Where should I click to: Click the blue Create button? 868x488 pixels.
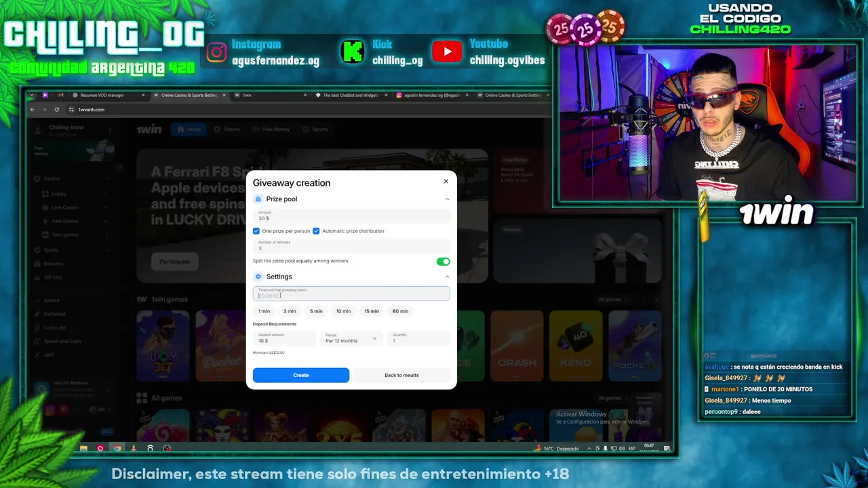(301, 375)
